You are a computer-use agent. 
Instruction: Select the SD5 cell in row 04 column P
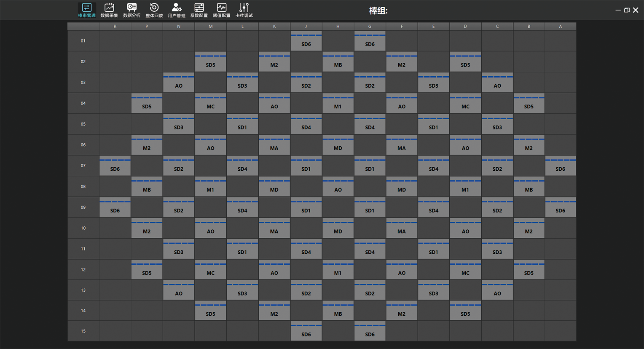point(147,103)
